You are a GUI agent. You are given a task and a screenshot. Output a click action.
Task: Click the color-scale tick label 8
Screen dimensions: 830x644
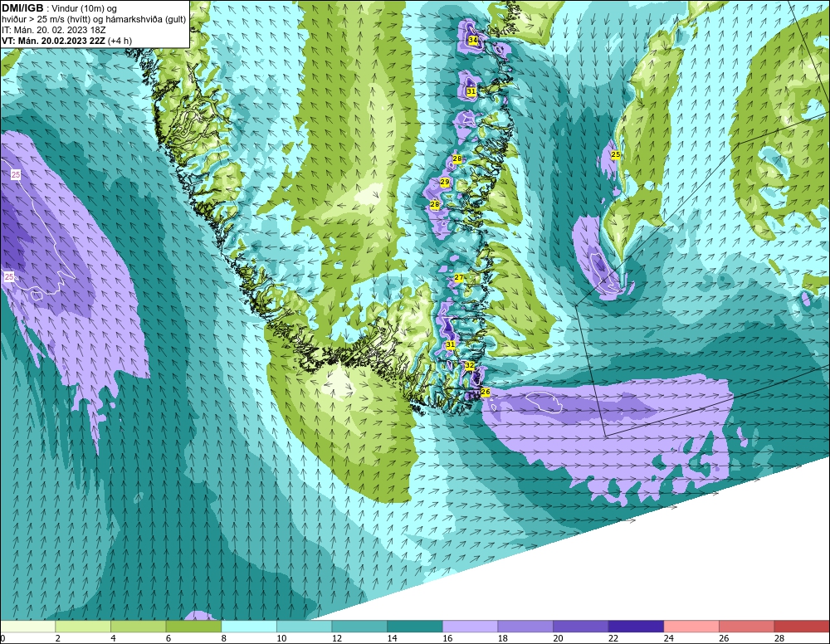coord(224,638)
